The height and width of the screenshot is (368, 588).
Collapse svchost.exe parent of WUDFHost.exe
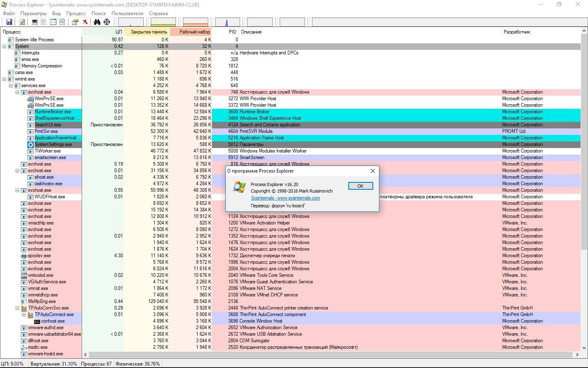[x=18, y=190]
